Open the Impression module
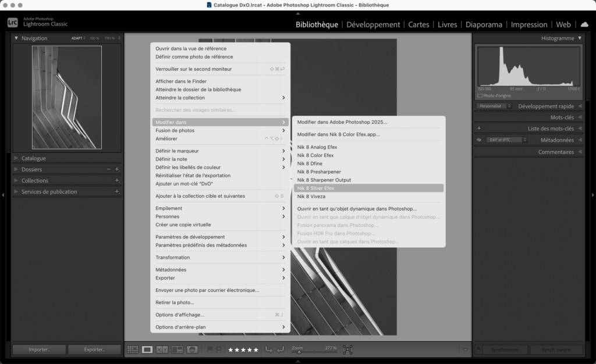The image size is (596, 364). click(x=529, y=24)
